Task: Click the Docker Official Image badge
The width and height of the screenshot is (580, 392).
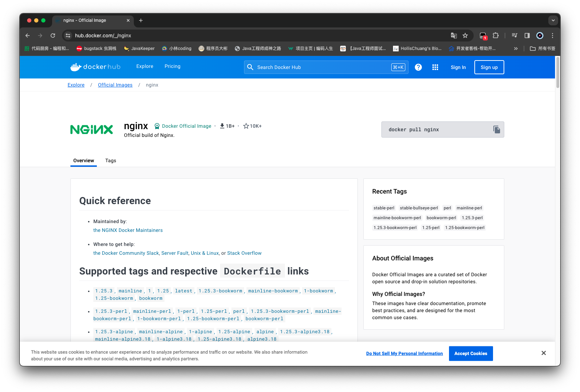Action: 183,126
